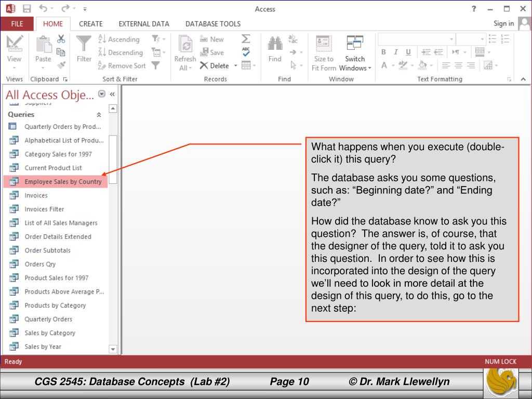Open the Select pointer dropdown

[296, 65]
